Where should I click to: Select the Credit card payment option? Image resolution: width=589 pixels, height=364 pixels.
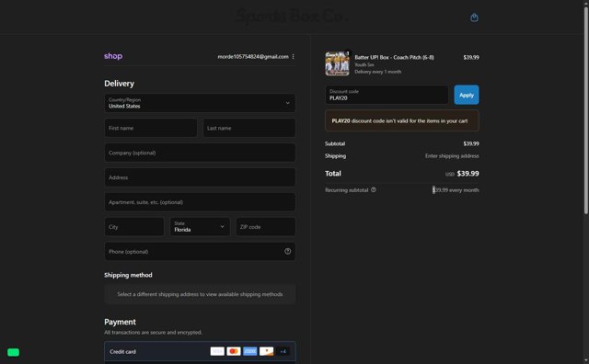tap(200, 352)
